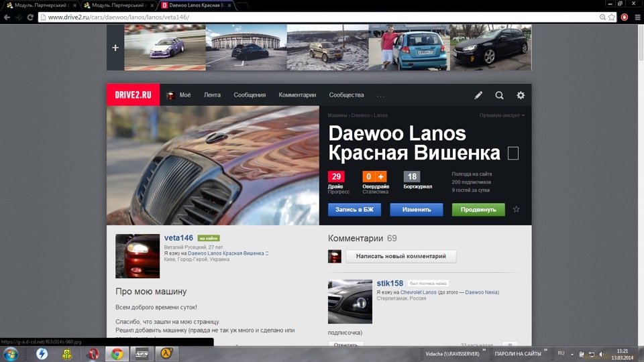644x362 pixels.
Task: Click the small avatar icon next to Моё
Action: 171,95
